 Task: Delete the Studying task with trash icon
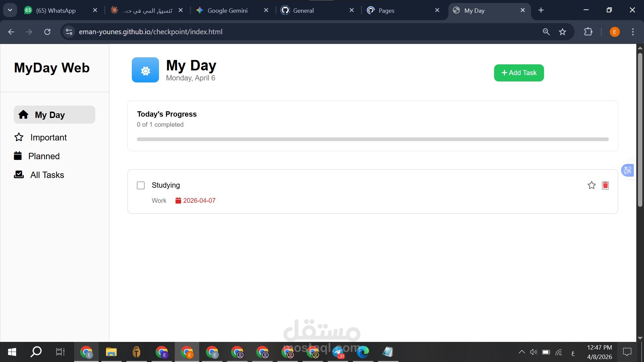pyautogui.click(x=605, y=185)
